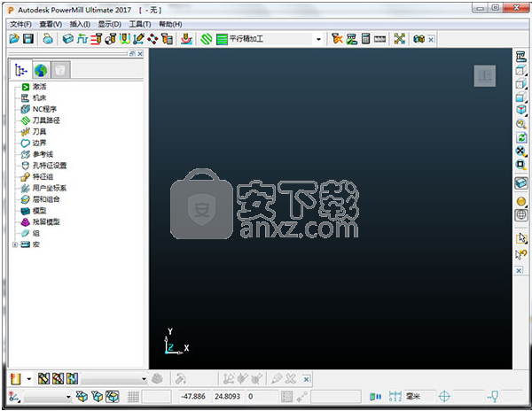Open tool rapid heights icon
The image size is (532, 411).
click(97, 39)
